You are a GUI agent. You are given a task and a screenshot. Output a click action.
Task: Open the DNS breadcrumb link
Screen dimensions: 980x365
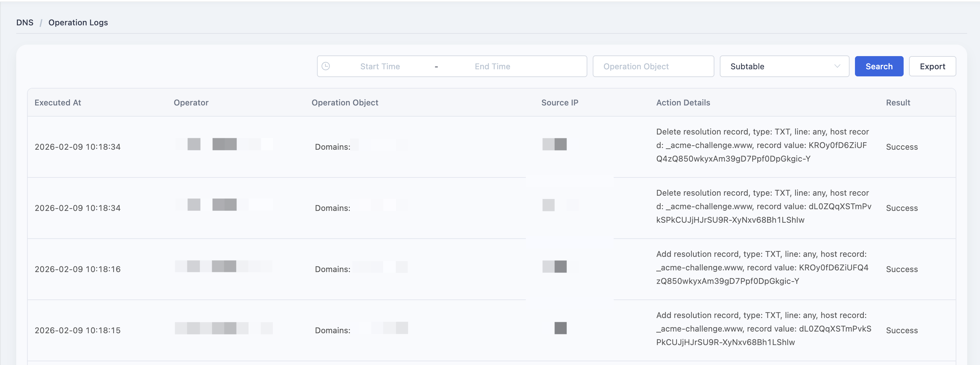pyautogui.click(x=25, y=22)
